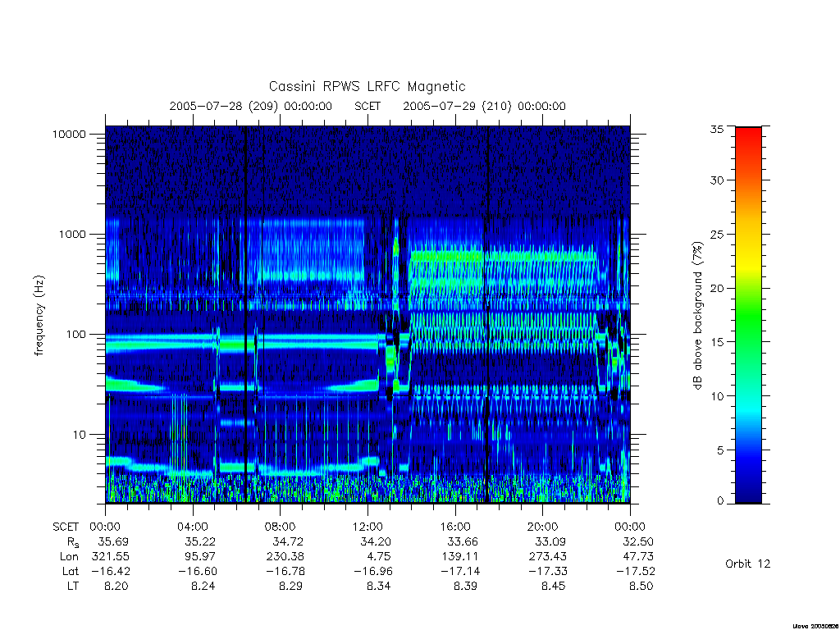Click the 100 frequency tick label

pyautogui.click(x=75, y=335)
